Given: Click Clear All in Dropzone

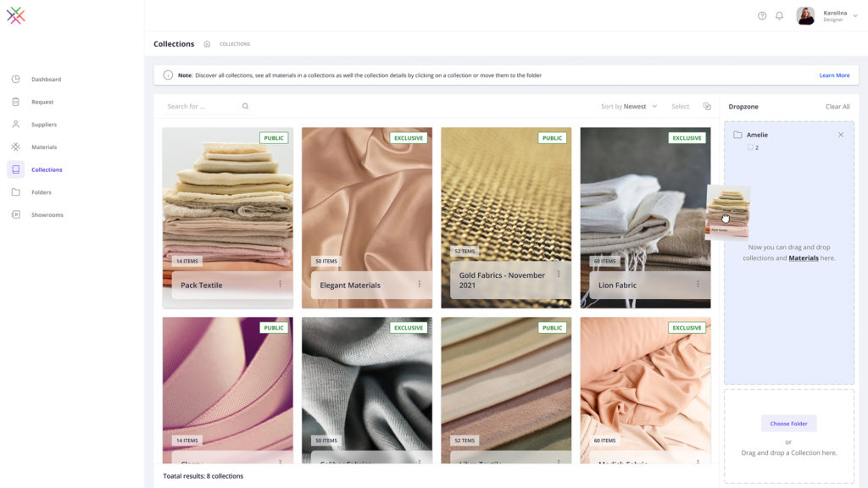Looking at the screenshot, I should pyautogui.click(x=837, y=107).
